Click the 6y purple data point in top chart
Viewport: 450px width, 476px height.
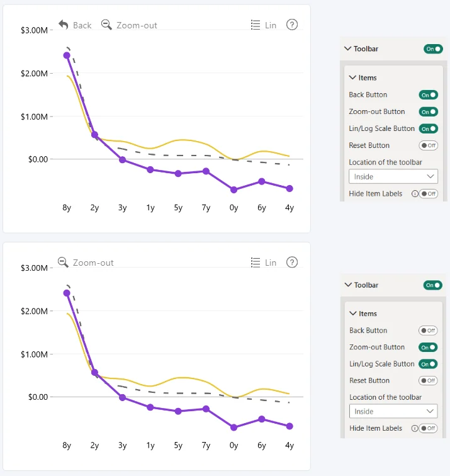[262, 181]
